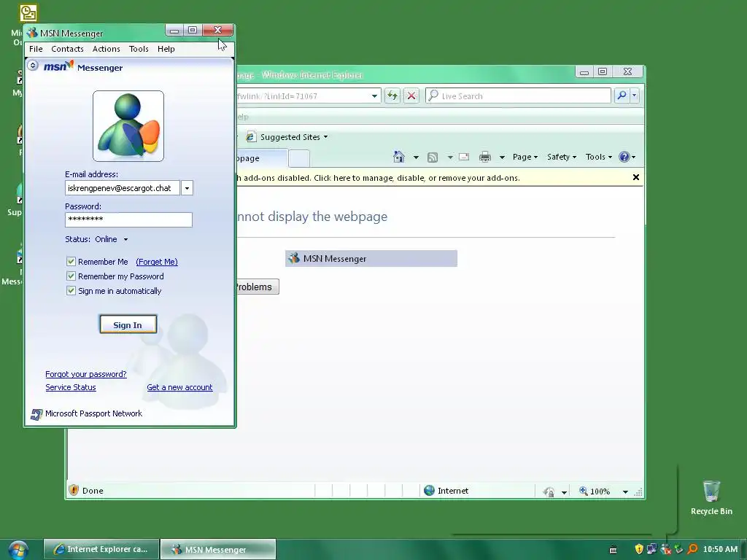This screenshot has height=560, width=747.
Task: Click the system clock 10:50 AM
Action: (720, 549)
